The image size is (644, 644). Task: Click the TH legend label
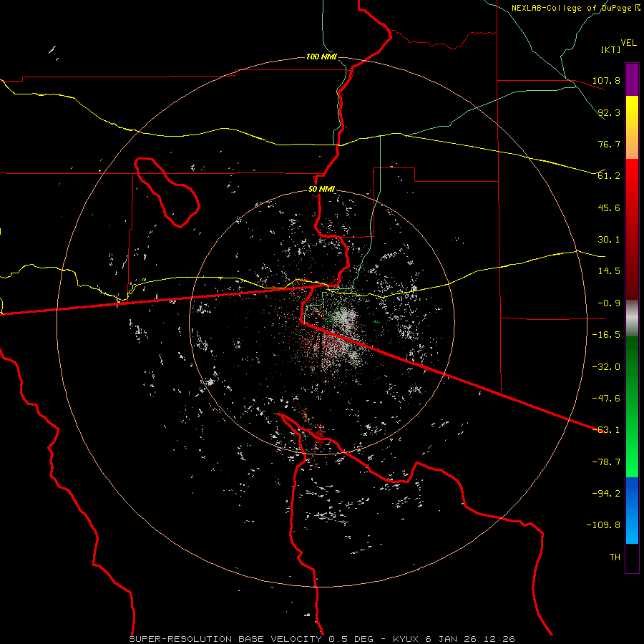(615, 557)
